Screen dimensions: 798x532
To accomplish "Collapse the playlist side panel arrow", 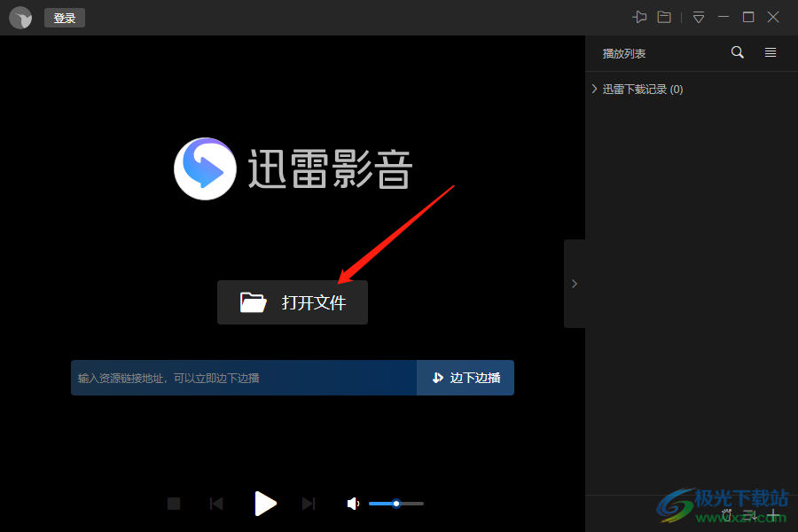I will coord(575,284).
